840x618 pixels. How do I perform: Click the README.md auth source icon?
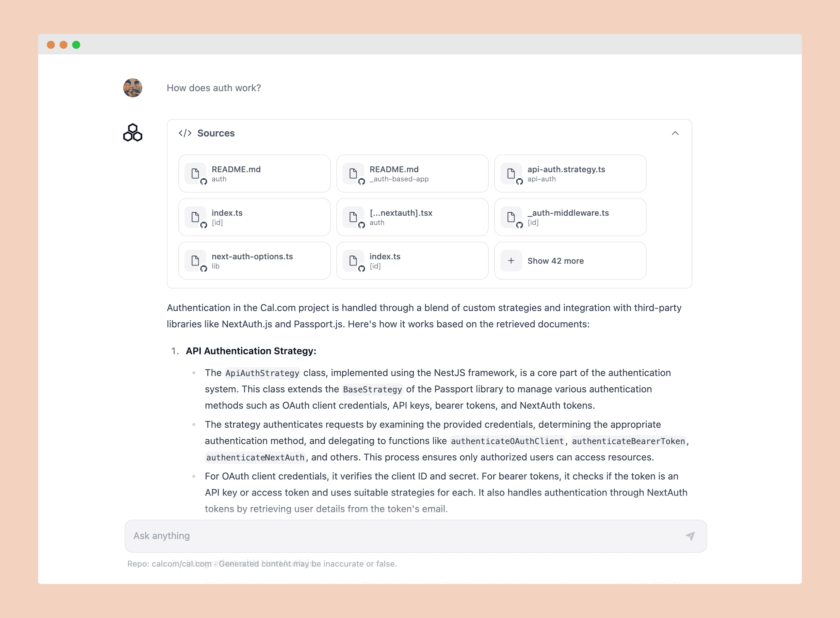coord(196,174)
